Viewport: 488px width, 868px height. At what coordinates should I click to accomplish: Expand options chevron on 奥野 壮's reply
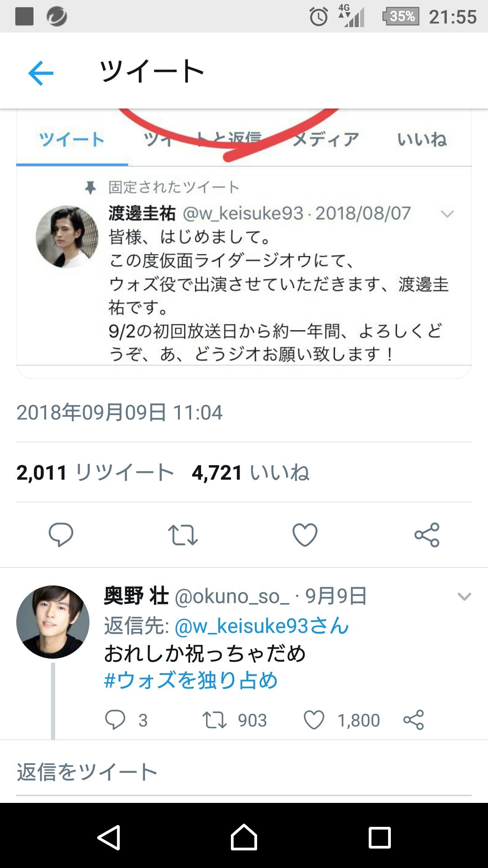[464, 597]
